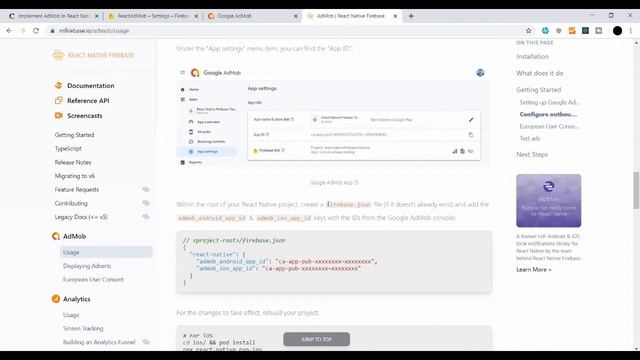Click the browser forward arrow
The image size is (640, 360).
click(22, 31)
